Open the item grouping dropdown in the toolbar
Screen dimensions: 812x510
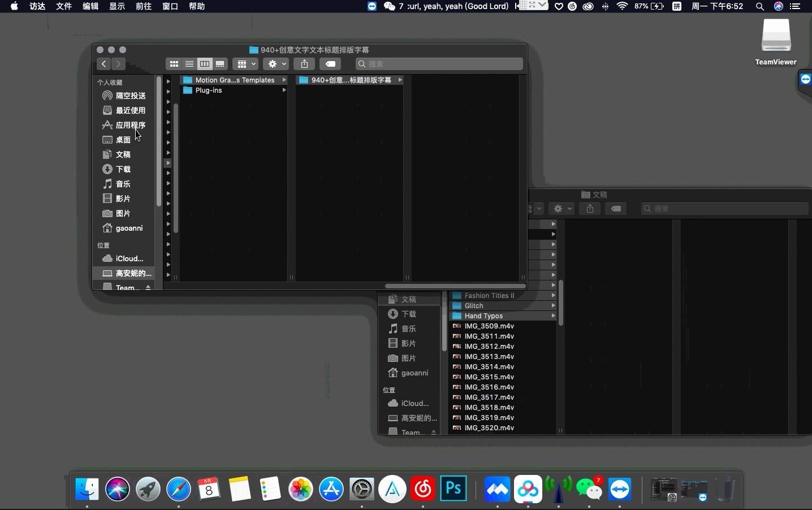pos(245,64)
